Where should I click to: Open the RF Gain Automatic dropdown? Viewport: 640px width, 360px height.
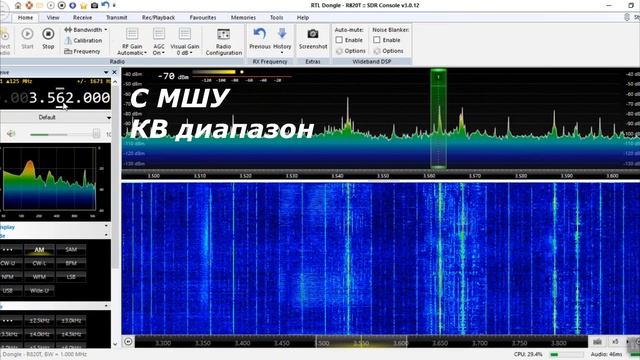pos(132,42)
